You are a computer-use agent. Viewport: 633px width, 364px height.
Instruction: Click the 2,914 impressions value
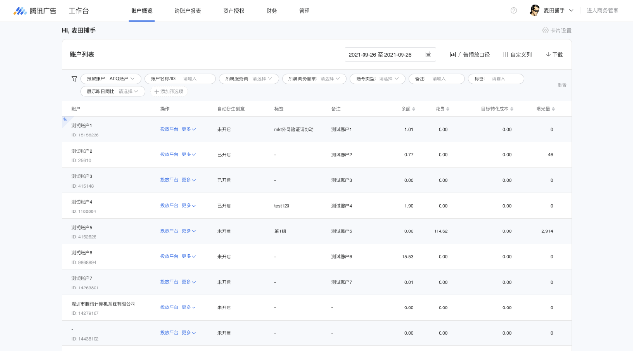547,231
